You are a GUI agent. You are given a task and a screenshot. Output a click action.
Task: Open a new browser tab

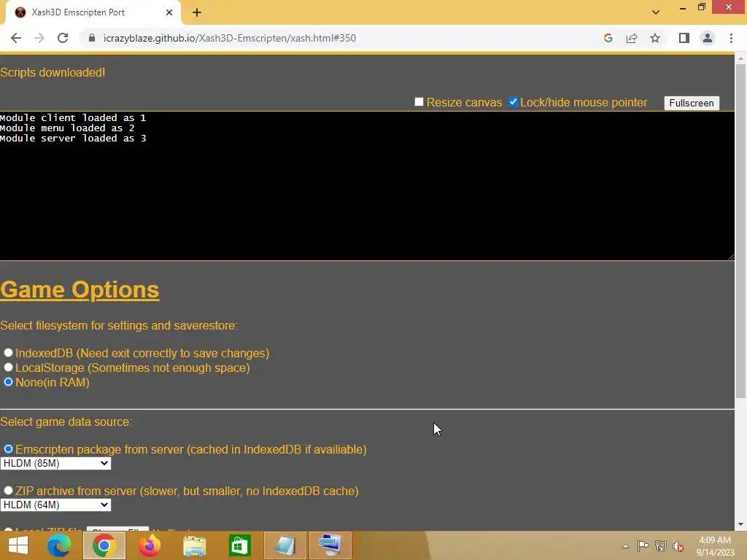[x=197, y=12]
